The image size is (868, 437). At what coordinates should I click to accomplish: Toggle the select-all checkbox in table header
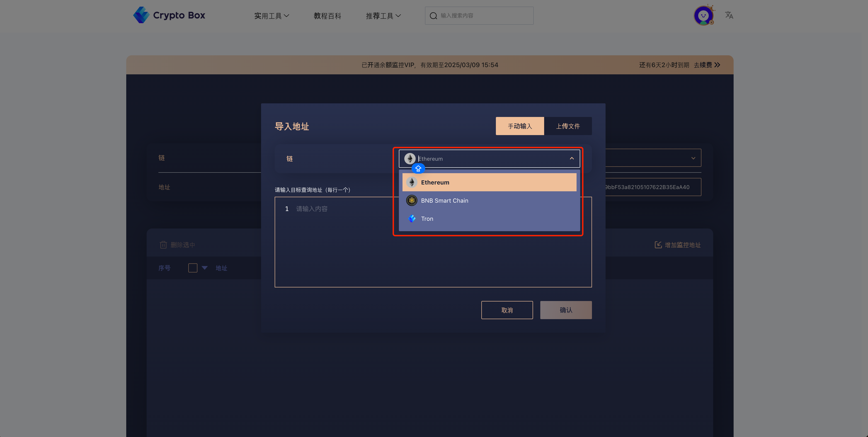[193, 268]
